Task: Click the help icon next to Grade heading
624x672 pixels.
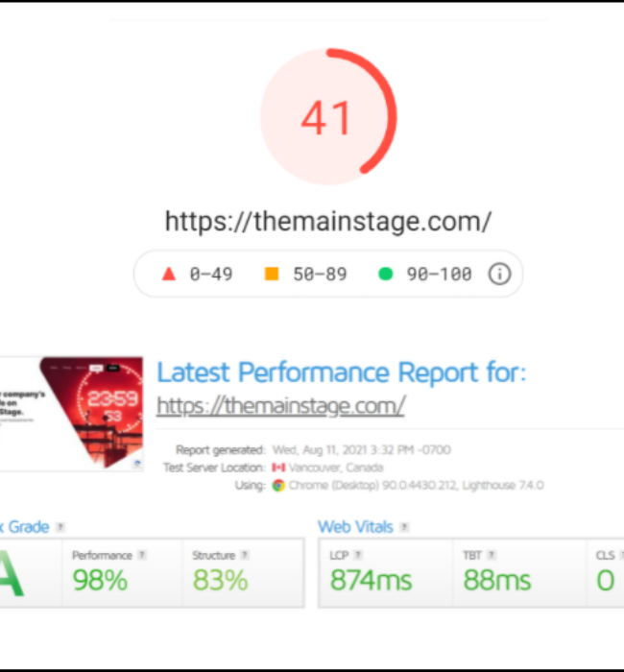Action: click(60, 527)
